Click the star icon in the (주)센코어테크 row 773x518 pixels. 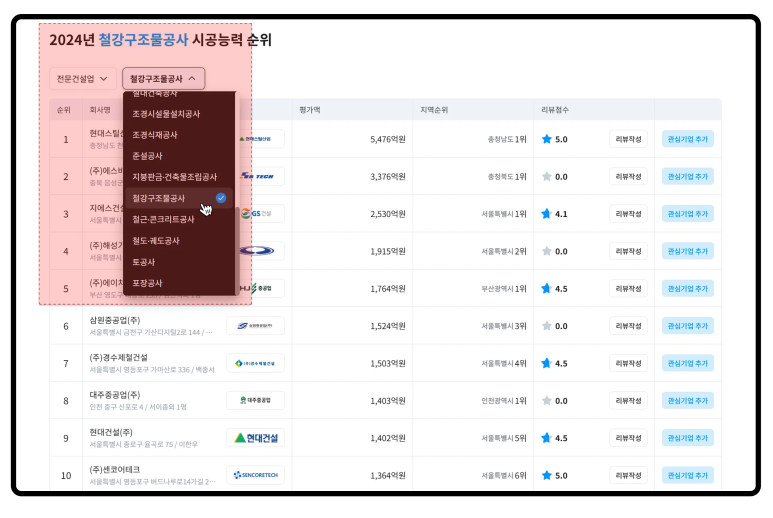click(x=546, y=475)
